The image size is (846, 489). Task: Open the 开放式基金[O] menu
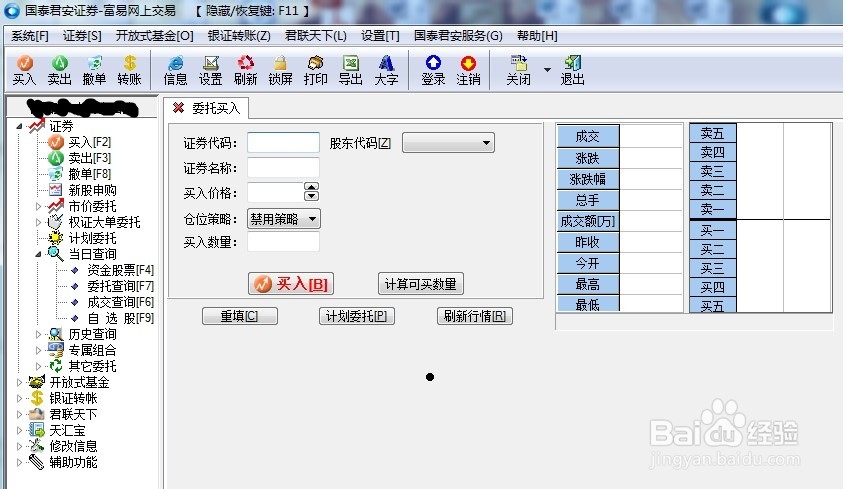coord(154,36)
